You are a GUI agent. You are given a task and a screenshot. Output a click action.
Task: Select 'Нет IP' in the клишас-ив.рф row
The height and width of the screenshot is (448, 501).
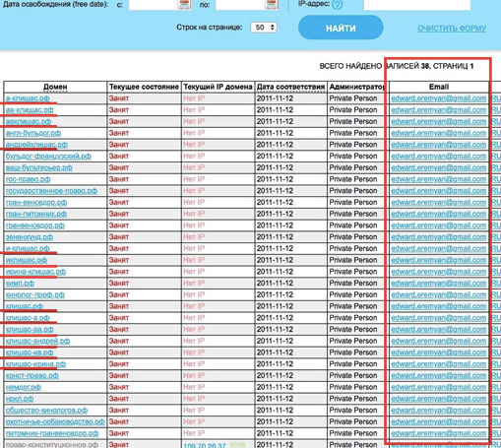(194, 352)
